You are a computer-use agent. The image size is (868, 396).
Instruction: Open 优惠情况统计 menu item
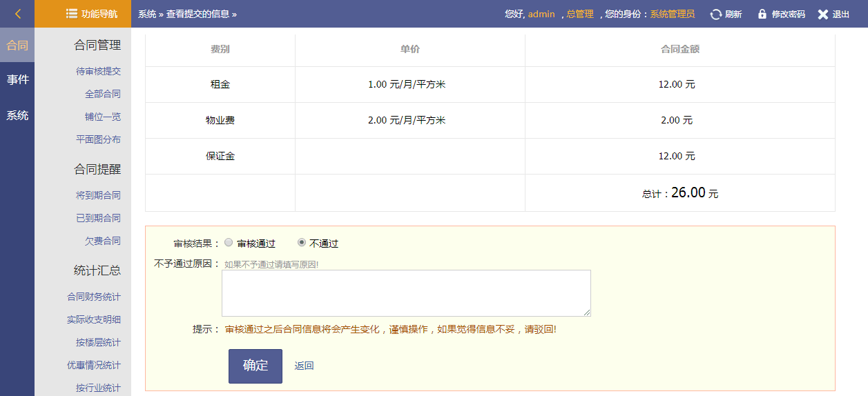(x=94, y=365)
